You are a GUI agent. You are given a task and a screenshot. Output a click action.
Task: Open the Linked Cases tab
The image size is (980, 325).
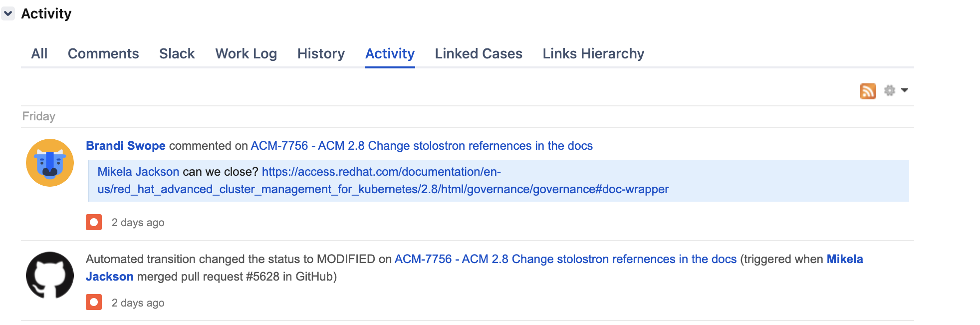pos(479,53)
